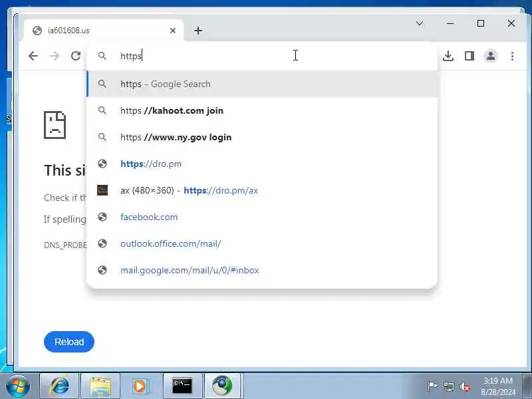Screen dimensions: 532x399
Task: Click globe icon beside https://dro.pm
Action: click(102, 164)
